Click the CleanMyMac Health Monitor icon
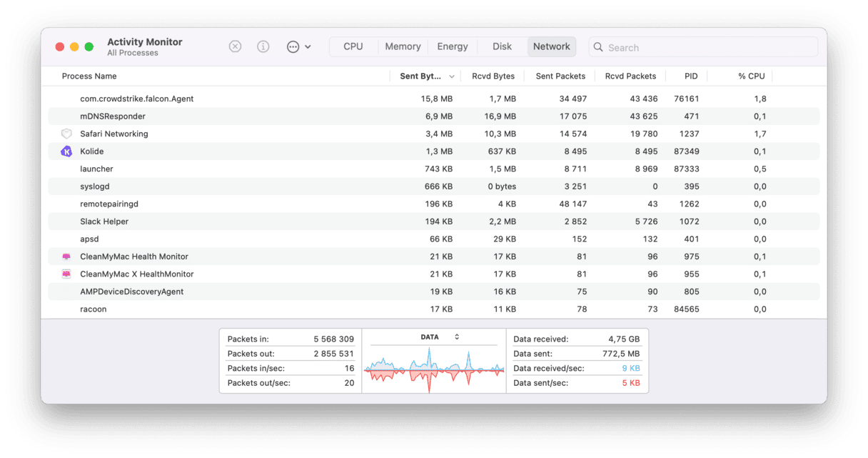This screenshot has height=458, width=868. point(66,257)
